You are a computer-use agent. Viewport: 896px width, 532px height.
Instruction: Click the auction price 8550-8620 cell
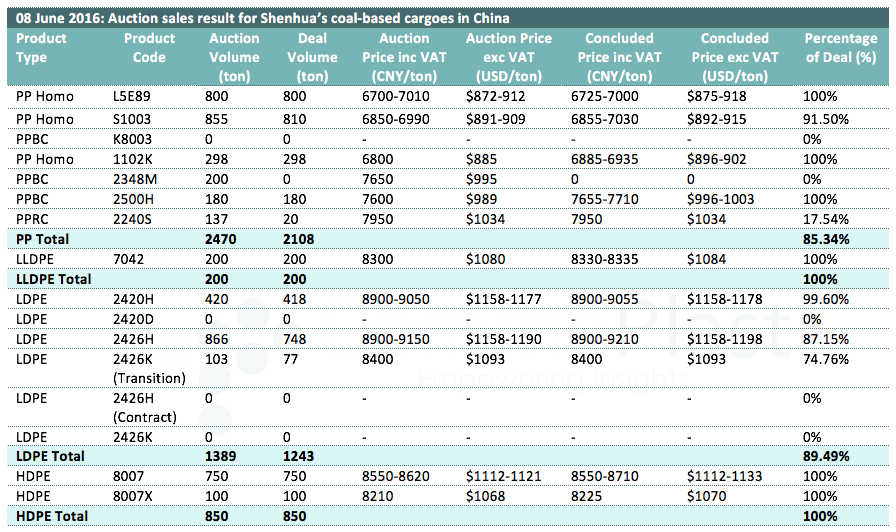tap(400, 476)
